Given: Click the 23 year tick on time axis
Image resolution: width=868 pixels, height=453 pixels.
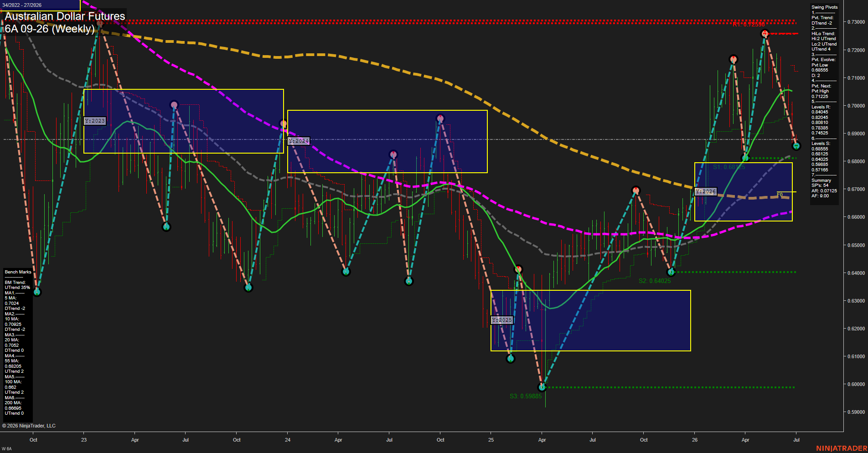Looking at the screenshot, I should tap(84, 440).
